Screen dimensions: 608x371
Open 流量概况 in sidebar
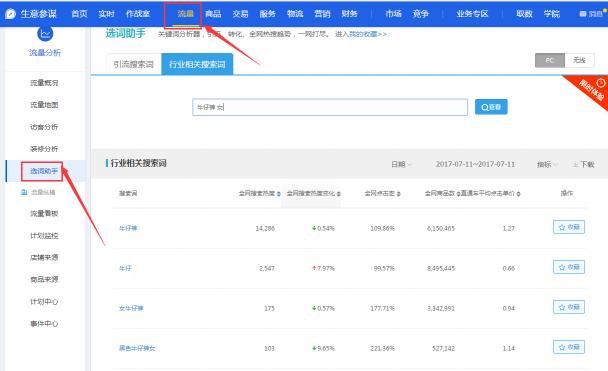click(44, 83)
